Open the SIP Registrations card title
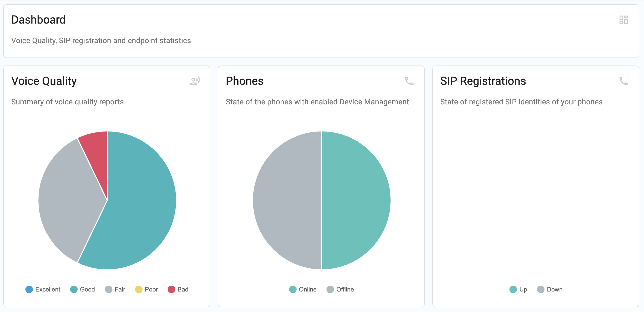 (483, 81)
